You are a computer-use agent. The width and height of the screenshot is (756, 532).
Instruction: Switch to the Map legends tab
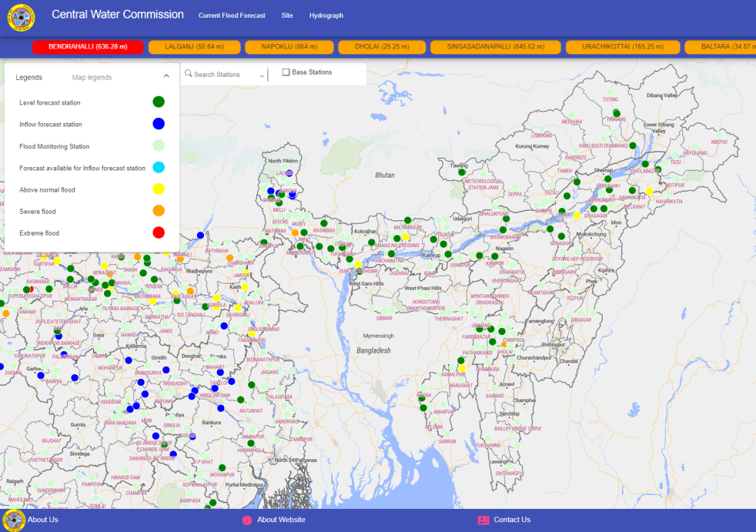tap(92, 78)
